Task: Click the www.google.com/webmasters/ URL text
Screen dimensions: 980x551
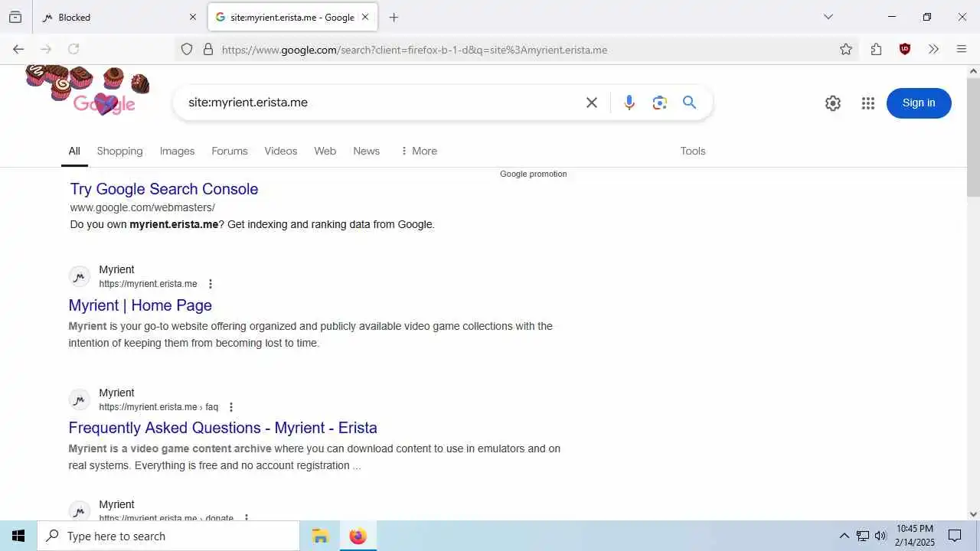Action: tap(142, 207)
